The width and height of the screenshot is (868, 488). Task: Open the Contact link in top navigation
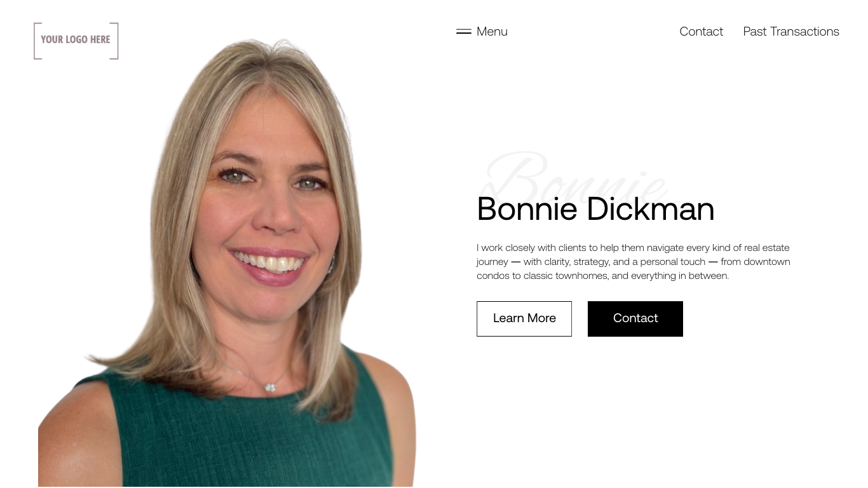tap(701, 31)
